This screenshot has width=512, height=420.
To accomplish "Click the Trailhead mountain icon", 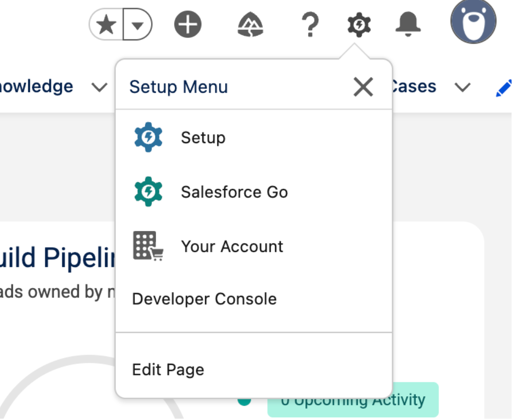I will point(250,24).
